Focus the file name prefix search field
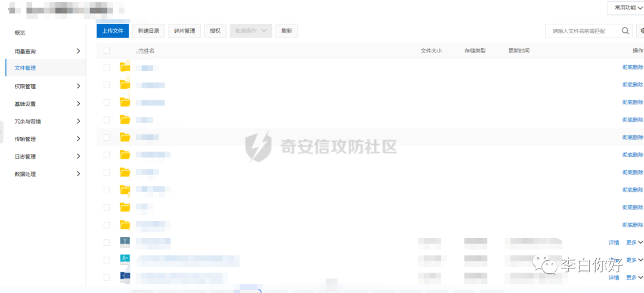The width and height of the screenshot is (644, 293). click(x=584, y=31)
